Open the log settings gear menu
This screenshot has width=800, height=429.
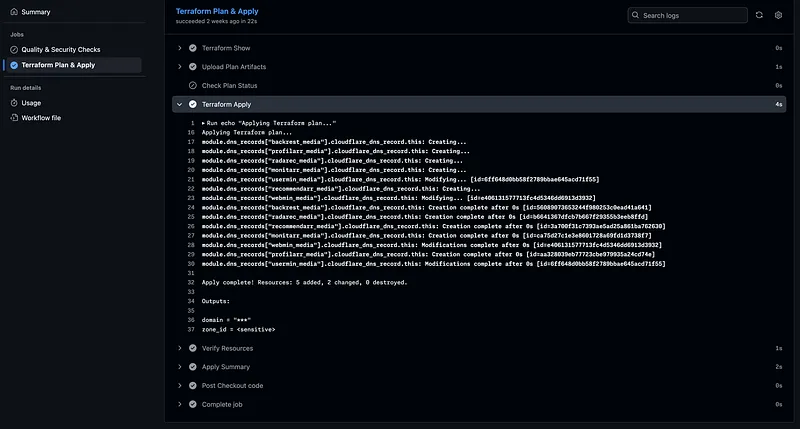(779, 15)
